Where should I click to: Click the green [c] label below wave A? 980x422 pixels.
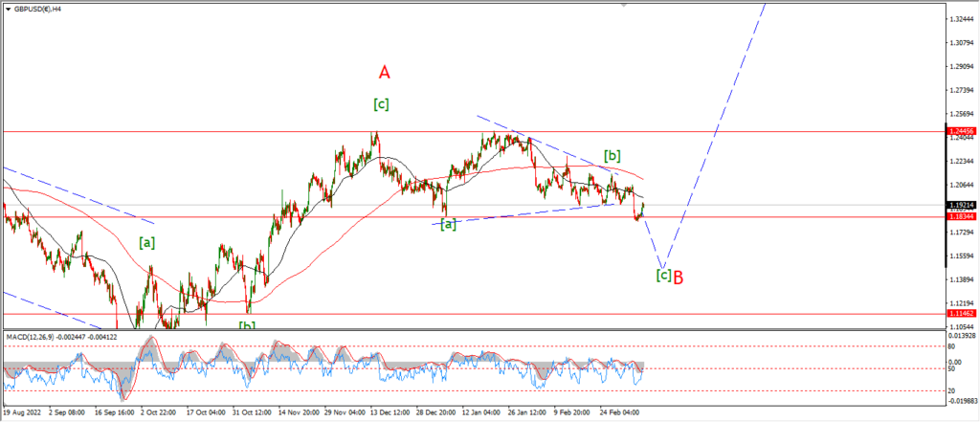point(381,104)
